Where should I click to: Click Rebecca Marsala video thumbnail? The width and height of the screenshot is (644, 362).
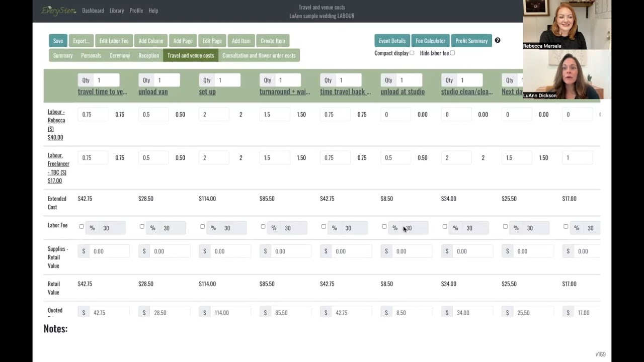(567, 24)
